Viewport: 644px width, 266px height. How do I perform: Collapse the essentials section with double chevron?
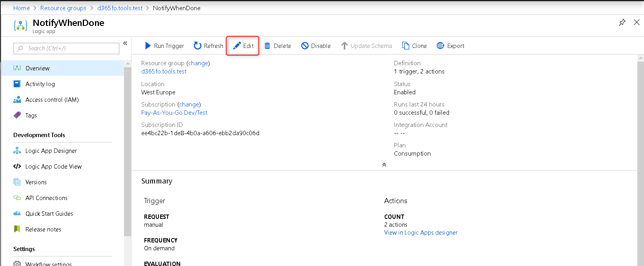(x=384, y=165)
